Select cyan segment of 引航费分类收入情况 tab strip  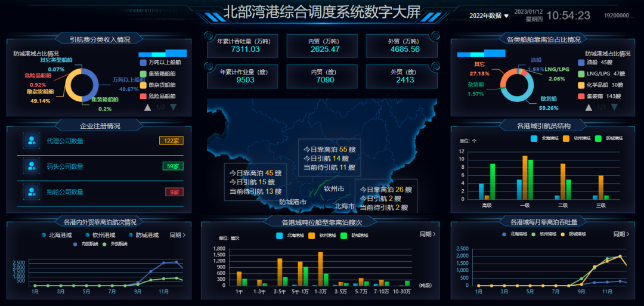[x=159, y=55]
